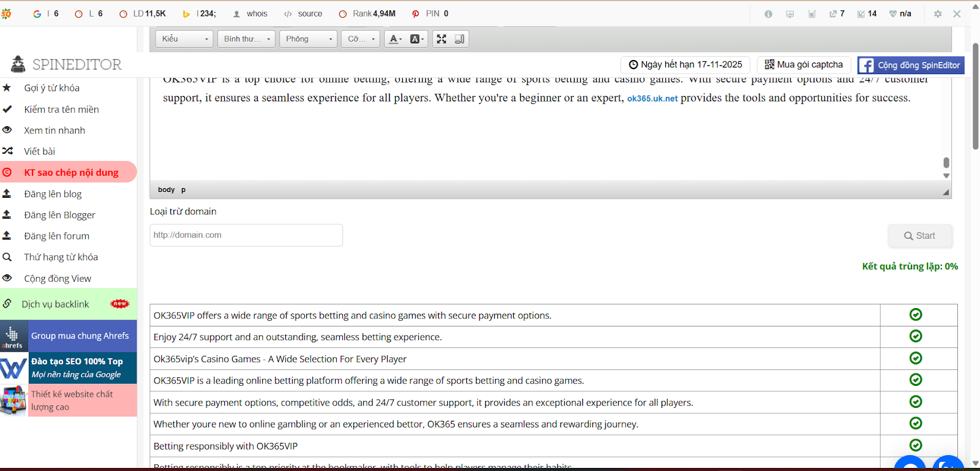Open the Kiểu styles dropdown

click(x=184, y=39)
